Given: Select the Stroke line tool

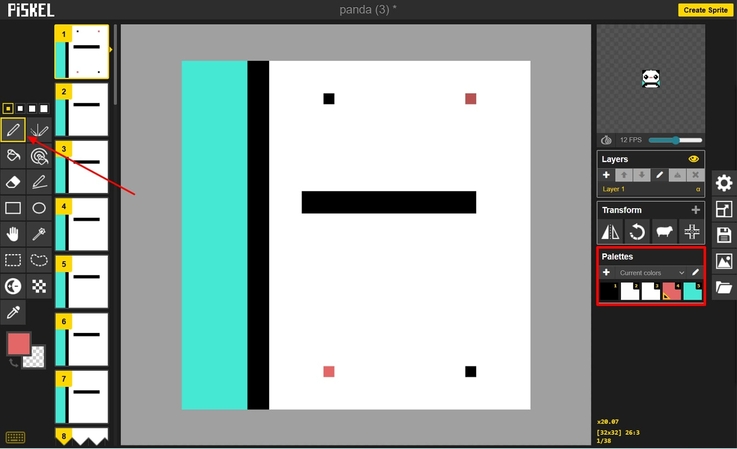Looking at the screenshot, I should pyautogui.click(x=39, y=182).
